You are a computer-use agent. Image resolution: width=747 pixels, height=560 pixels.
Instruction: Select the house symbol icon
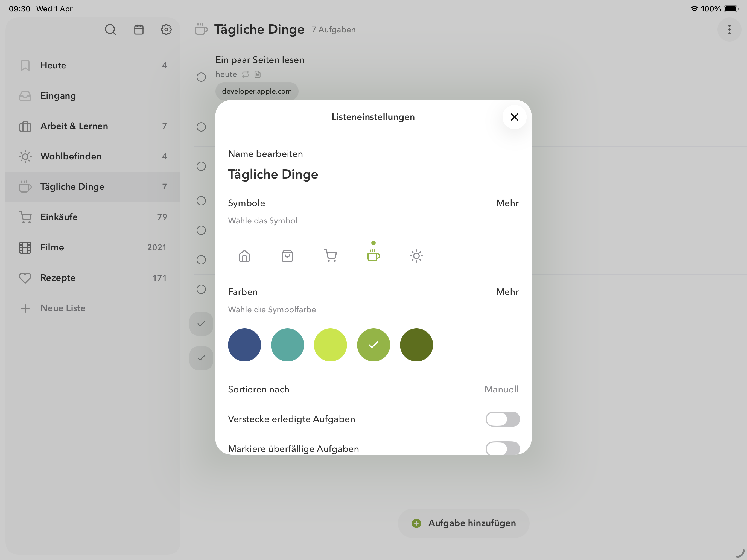244,256
